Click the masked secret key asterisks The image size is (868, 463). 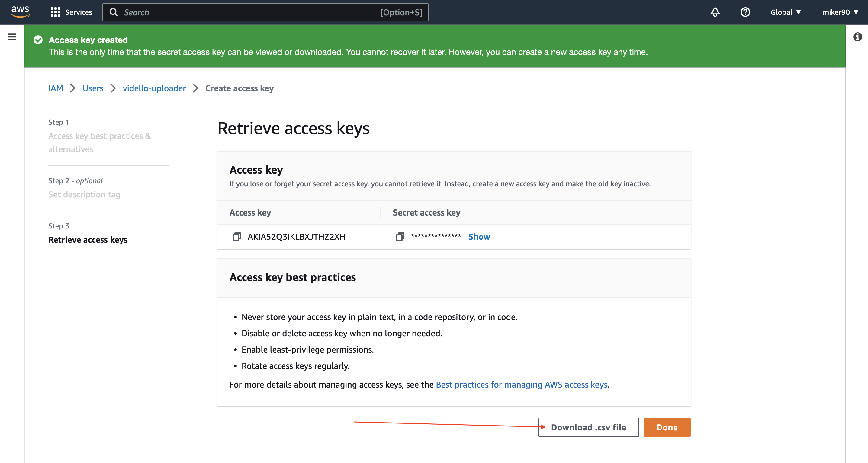point(436,236)
